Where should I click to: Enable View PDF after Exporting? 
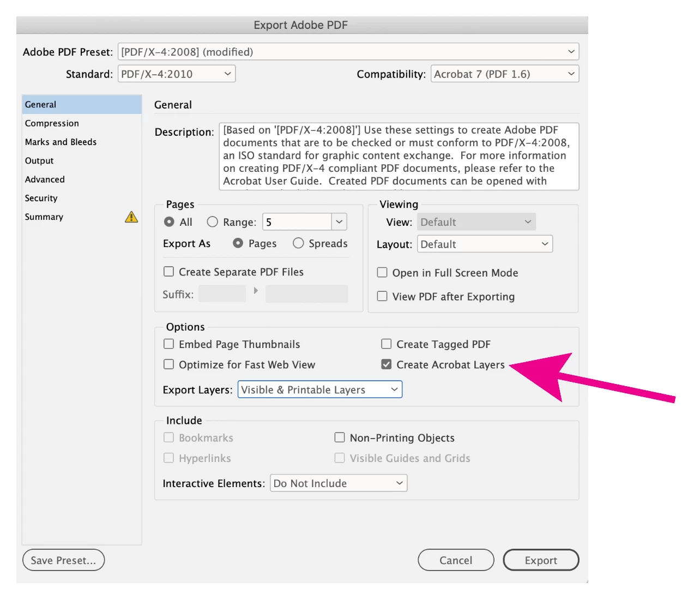[382, 296]
